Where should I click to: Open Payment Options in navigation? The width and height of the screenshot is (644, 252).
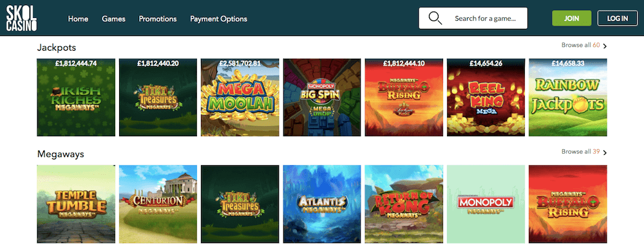pyautogui.click(x=218, y=19)
